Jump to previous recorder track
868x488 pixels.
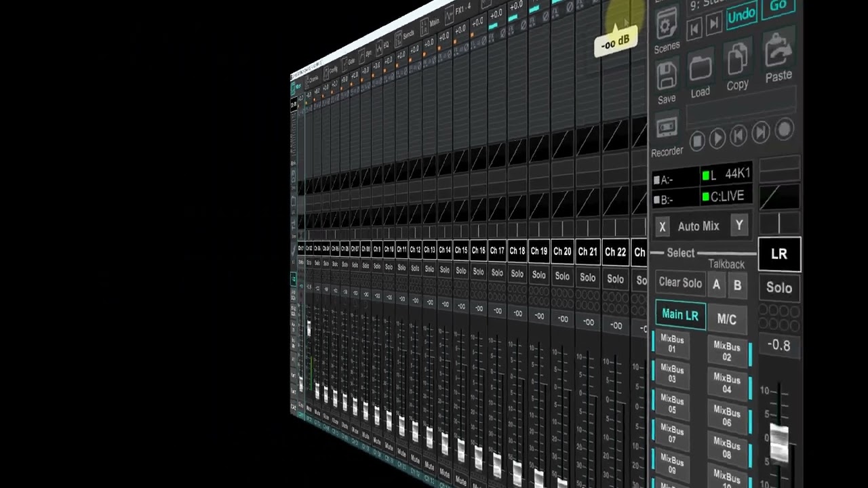click(x=738, y=135)
